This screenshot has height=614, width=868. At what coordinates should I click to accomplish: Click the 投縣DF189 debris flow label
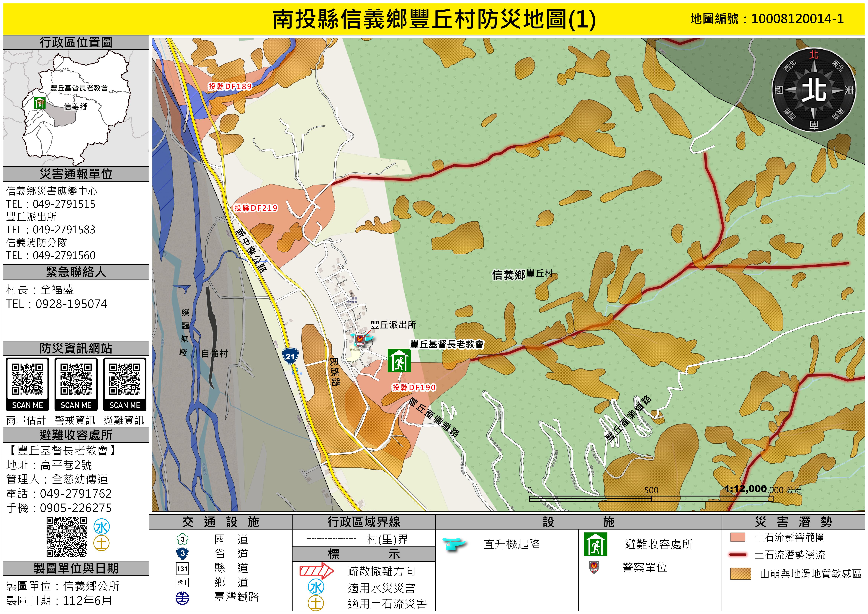click(230, 86)
